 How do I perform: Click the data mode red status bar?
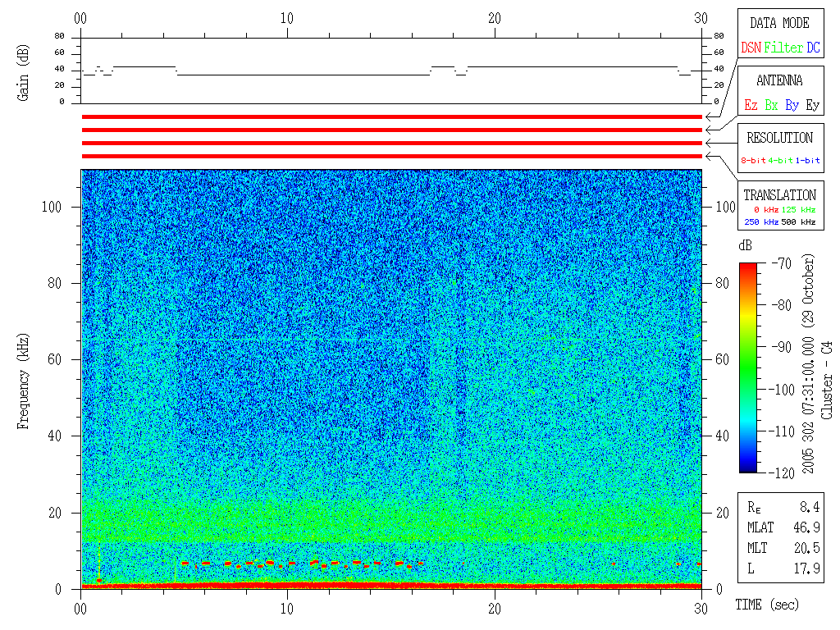pos(391,116)
